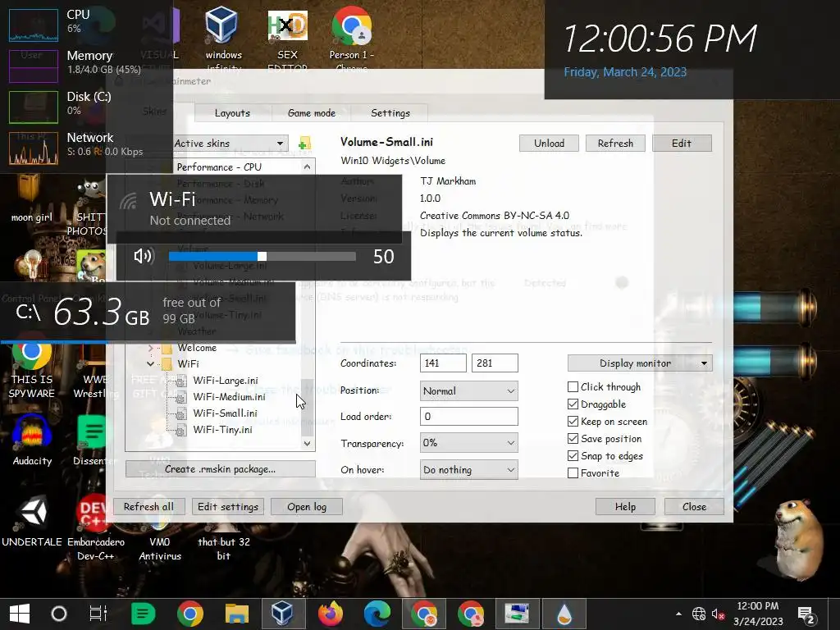
Task: Click the Windows Start button
Action: point(20,614)
